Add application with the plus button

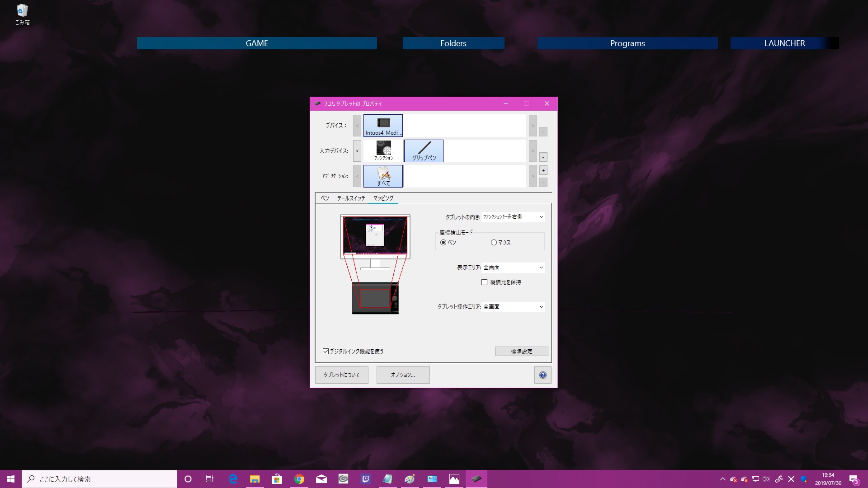point(543,170)
